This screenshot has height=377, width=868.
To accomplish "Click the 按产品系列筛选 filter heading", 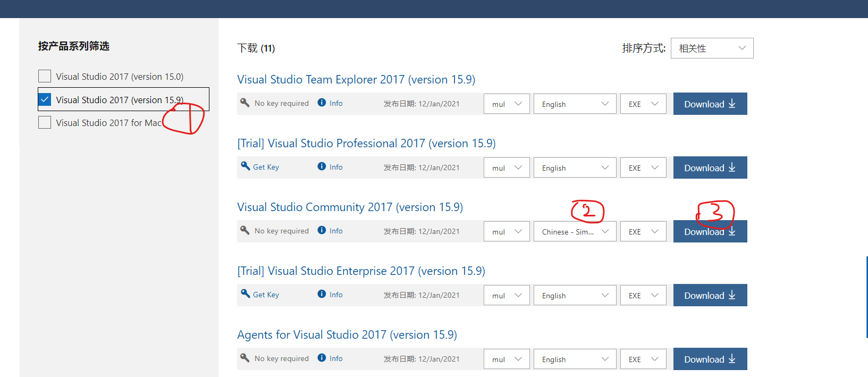I will pos(74,46).
